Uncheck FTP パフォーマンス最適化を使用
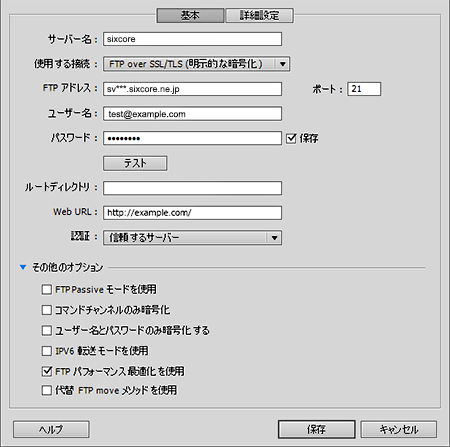 point(47,371)
